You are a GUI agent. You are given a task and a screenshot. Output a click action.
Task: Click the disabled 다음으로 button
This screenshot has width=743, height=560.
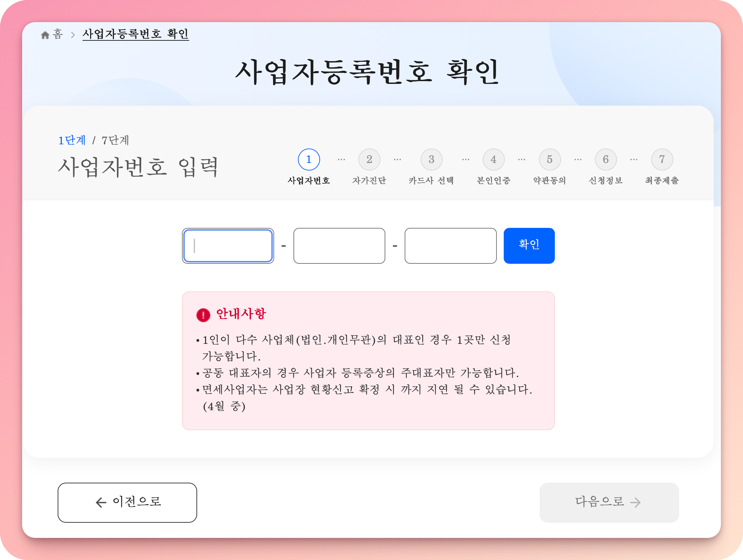609,502
